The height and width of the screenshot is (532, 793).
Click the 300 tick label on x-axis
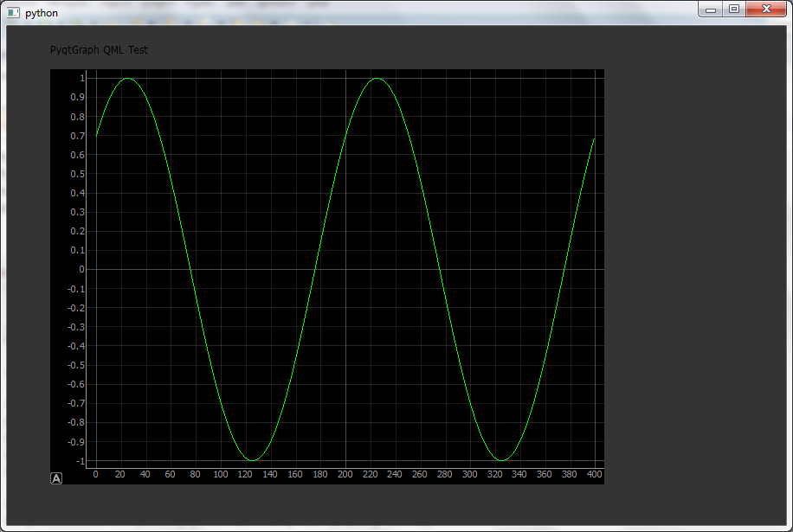coord(470,474)
